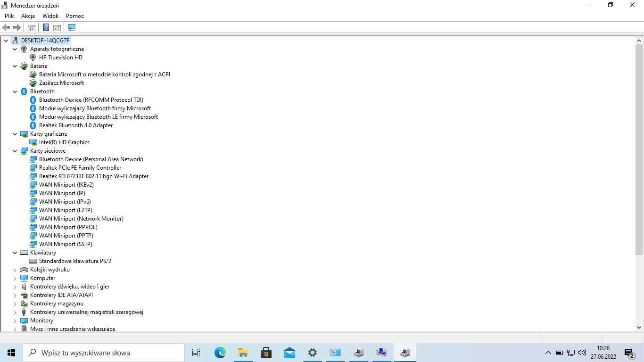Select Moduł wyliczający Bluetooth LE firmy Microsoft
Image resolution: width=644 pixels, height=362 pixels.
(x=99, y=117)
